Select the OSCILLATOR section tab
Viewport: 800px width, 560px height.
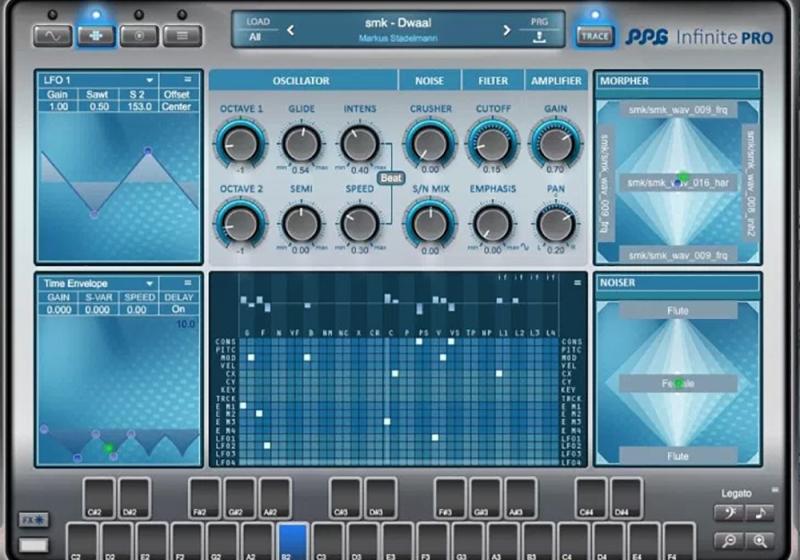click(x=301, y=81)
